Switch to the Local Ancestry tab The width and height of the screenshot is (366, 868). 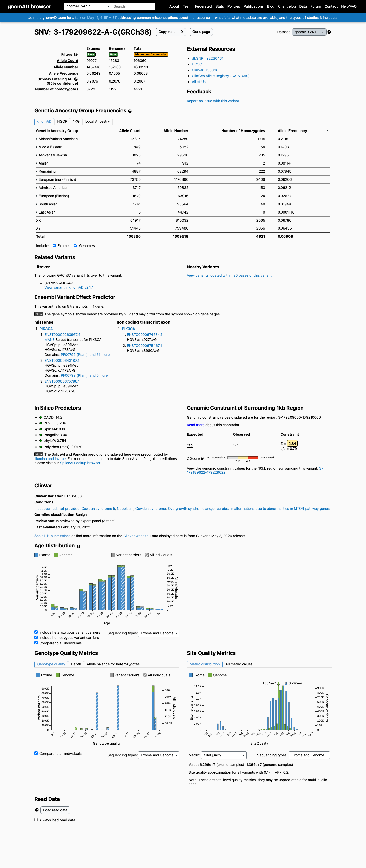point(98,121)
